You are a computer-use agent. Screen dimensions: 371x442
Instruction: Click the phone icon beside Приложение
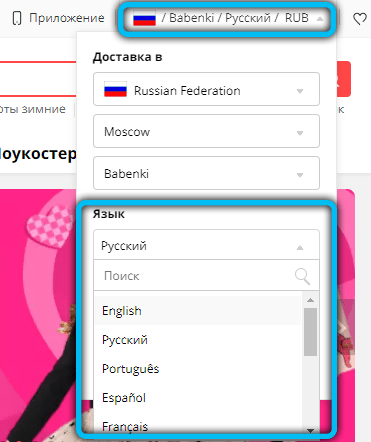coord(17,18)
